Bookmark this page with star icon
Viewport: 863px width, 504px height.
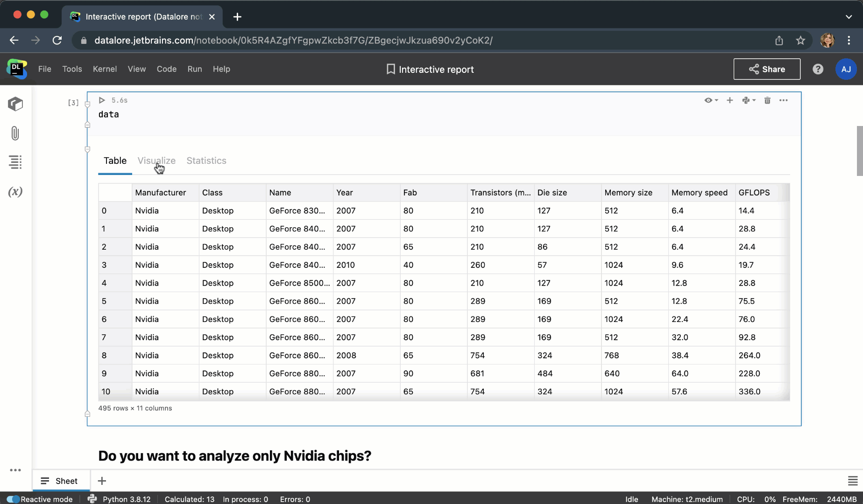(x=800, y=41)
